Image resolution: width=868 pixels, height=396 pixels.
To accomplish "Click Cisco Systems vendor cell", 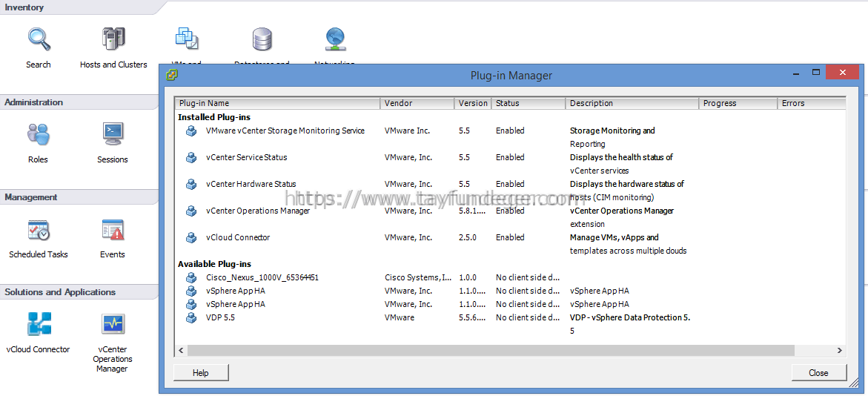I will [418, 277].
